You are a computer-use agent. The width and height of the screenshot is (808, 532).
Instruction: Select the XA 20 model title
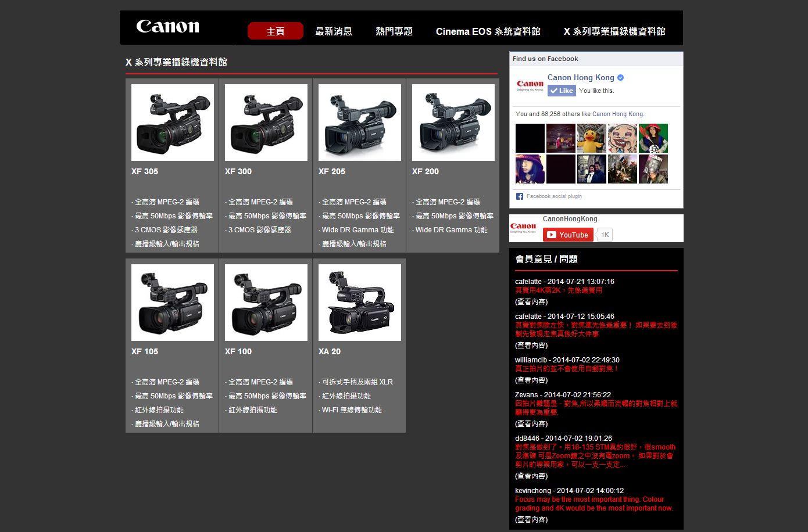[330, 351]
